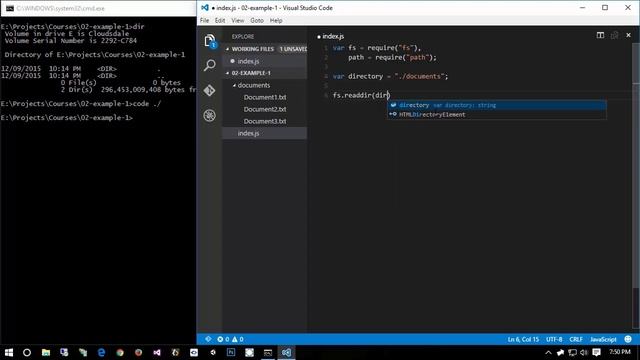The image size is (640, 360).
Task: Open the Help menu
Action: point(276,20)
